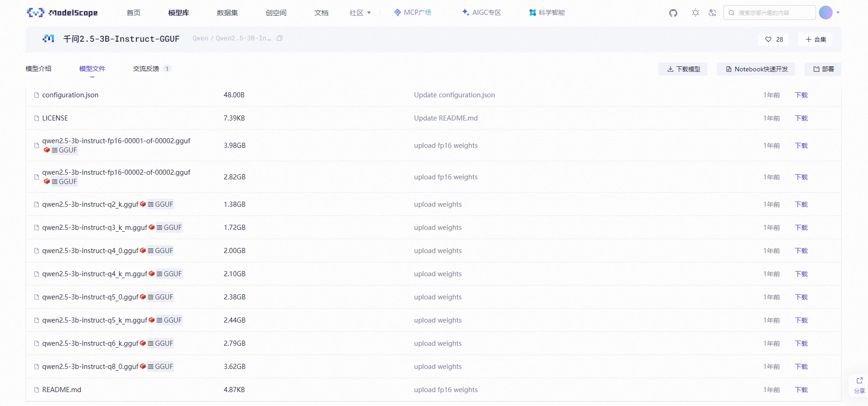Add model to collection via 合集 button
Screen dimensions: 868x406
pos(816,39)
